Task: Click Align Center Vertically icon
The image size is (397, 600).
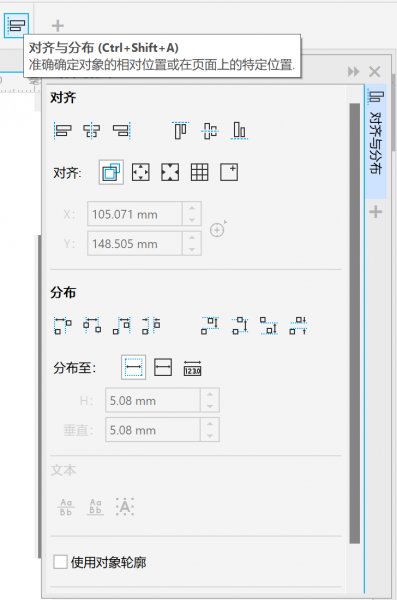Action: 210,130
